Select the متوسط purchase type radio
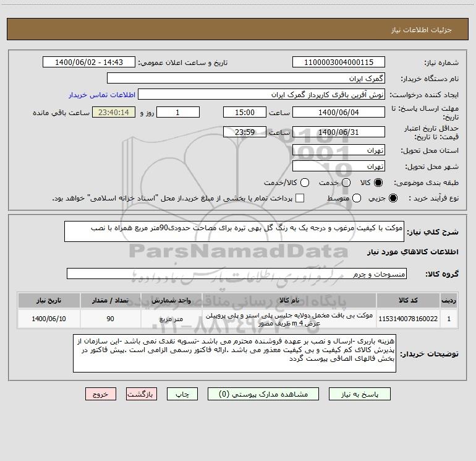This screenshot has height=461, width=476. coord(357,198)
